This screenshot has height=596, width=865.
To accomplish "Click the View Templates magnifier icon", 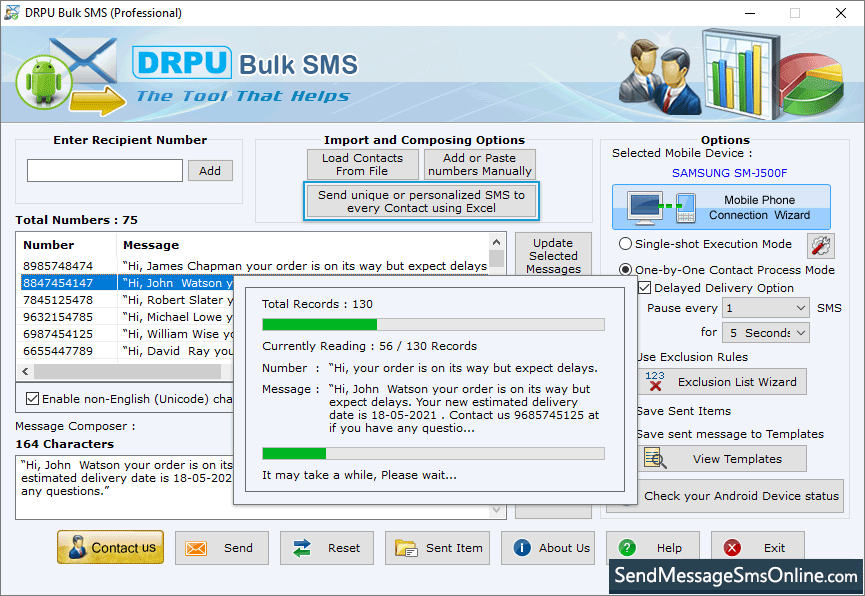I will click(x=655, y=459).
